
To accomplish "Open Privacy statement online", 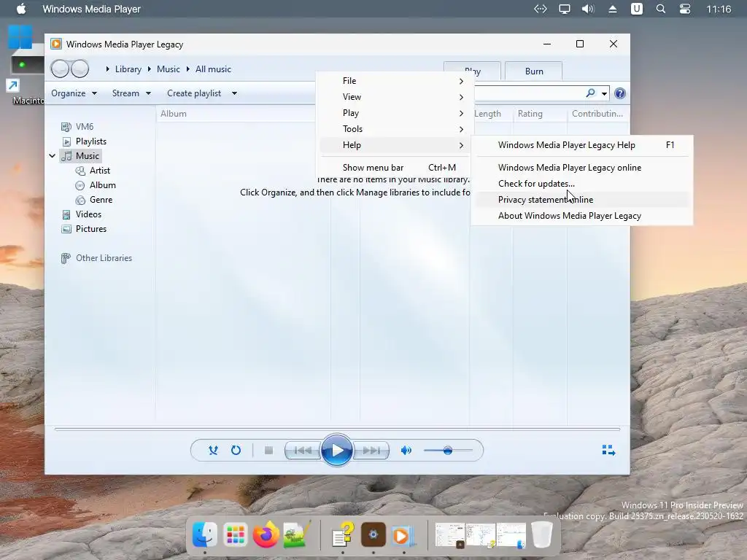I will (581, 200).
